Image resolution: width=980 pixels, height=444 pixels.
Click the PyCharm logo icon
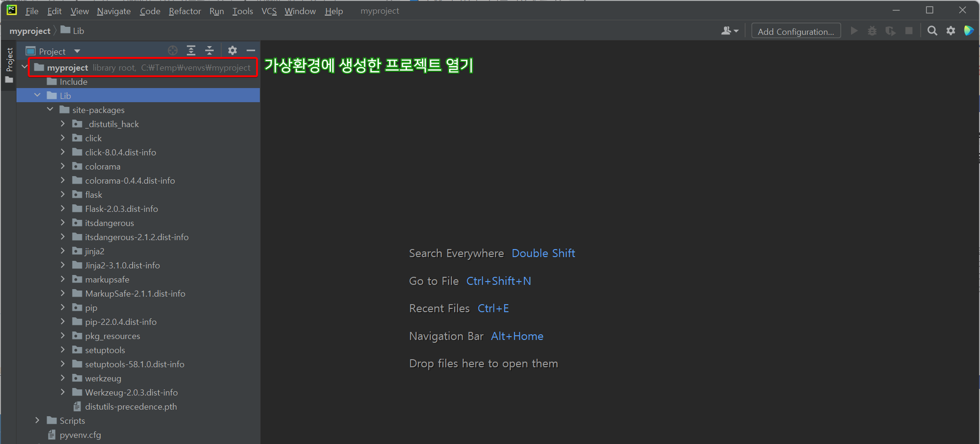pos(11,9)
